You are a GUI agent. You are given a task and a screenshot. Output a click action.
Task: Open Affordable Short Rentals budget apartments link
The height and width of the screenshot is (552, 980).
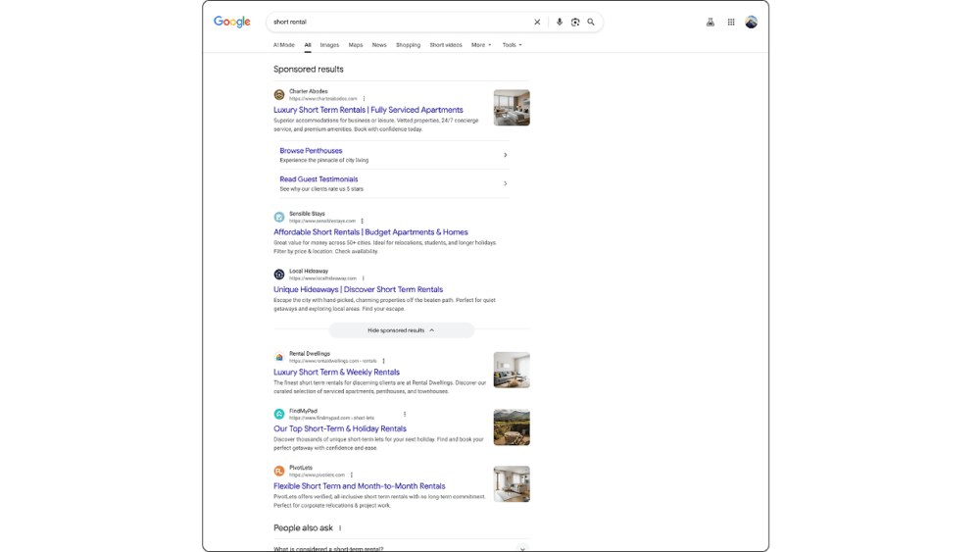[370, 232]
